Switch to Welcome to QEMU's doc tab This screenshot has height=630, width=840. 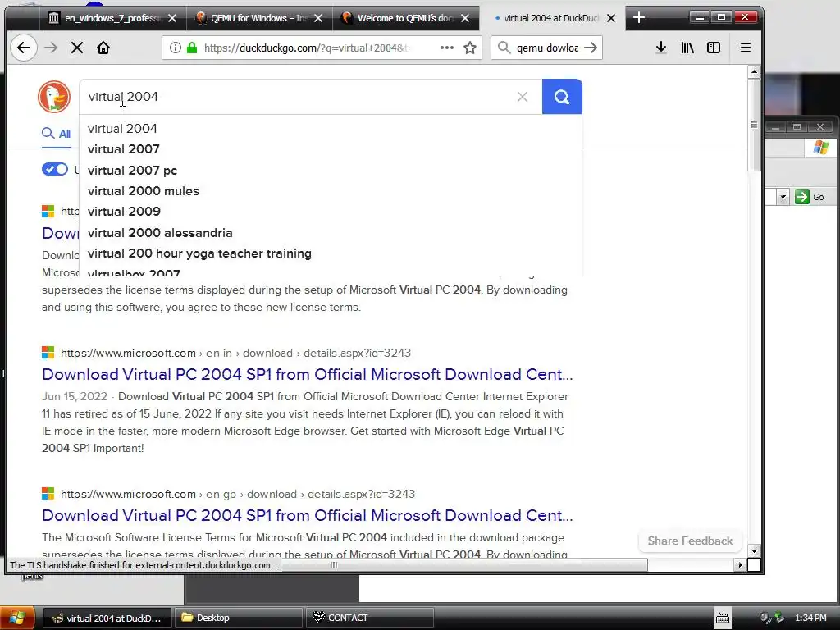(406, 18)
